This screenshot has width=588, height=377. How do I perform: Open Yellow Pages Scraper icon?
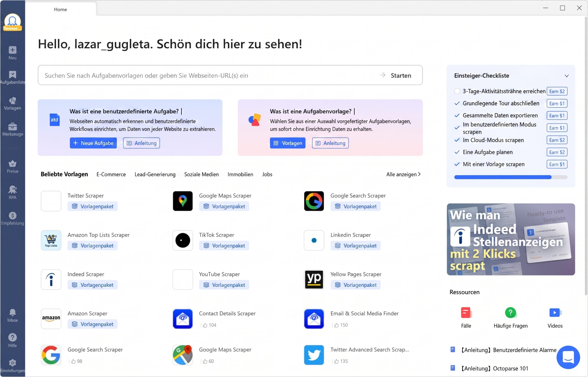[x=314, y=279]
